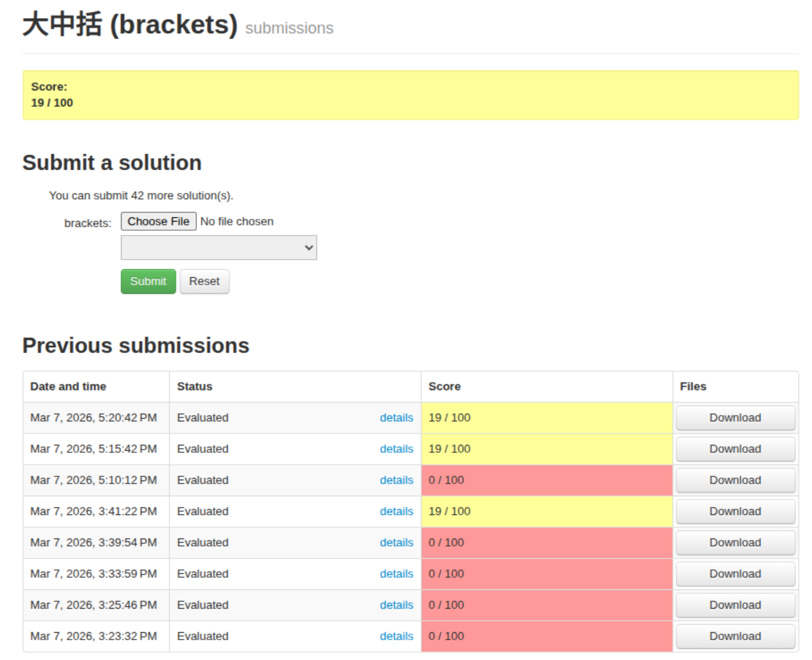Download files from 3:25:46 PM submission
Image resolution: width=812 pixels, height=660 pixels.
pyautogui.click(x=735, y=605)
